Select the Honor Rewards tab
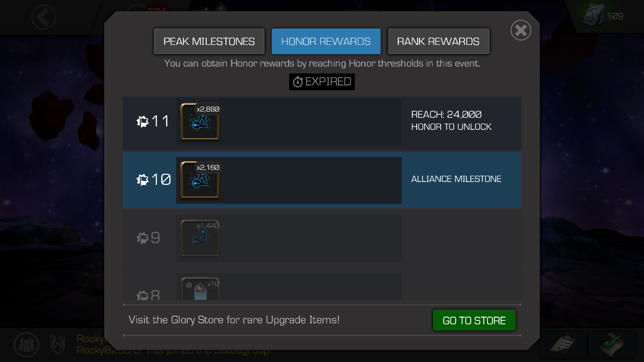 pos(326,42)
